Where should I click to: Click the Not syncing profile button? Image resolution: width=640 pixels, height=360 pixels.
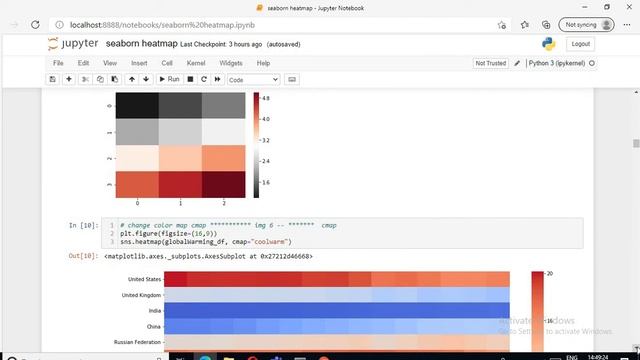pyautogui.click(x=586, y=25)
